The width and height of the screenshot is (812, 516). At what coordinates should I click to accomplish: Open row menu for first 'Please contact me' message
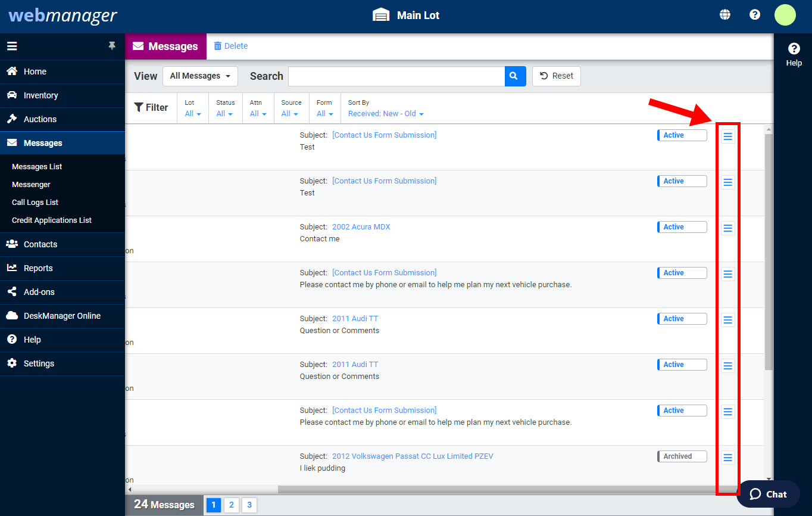[727, 274]
